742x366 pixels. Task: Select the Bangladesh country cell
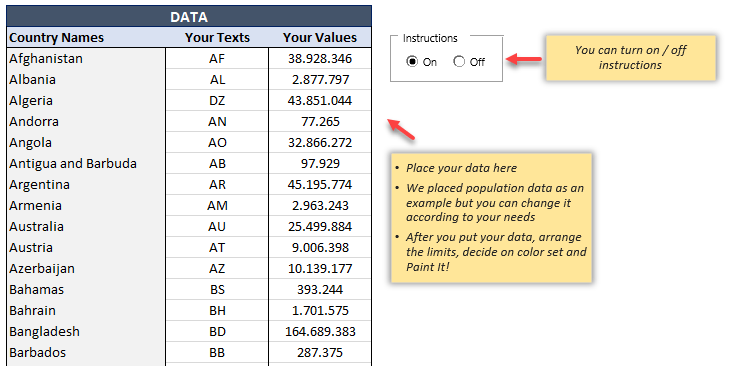click(86, 331)
